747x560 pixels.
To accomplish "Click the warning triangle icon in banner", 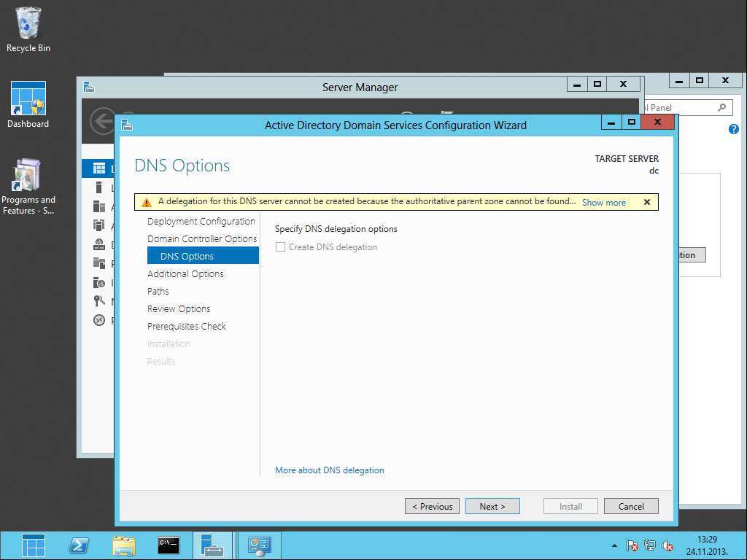I will 146,202.
